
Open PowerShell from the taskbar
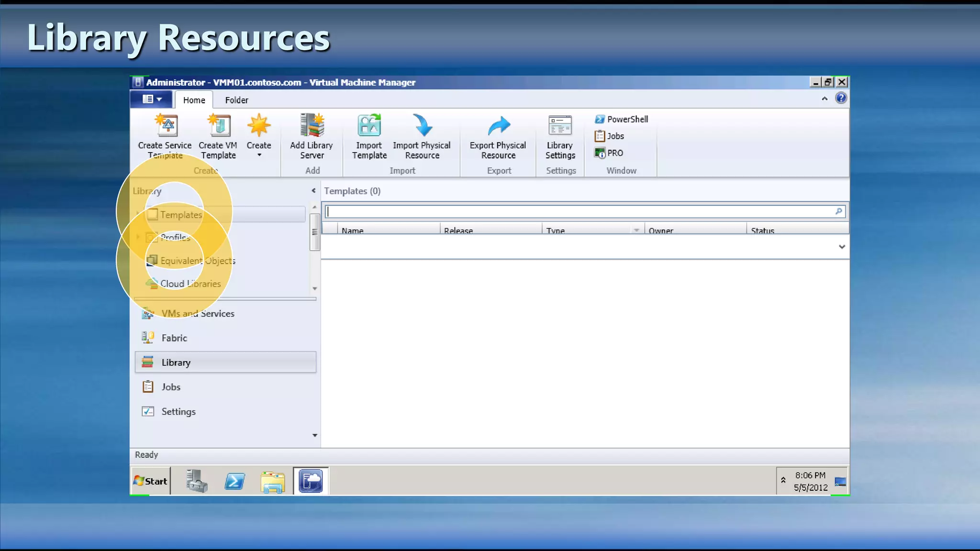[234, 481]
